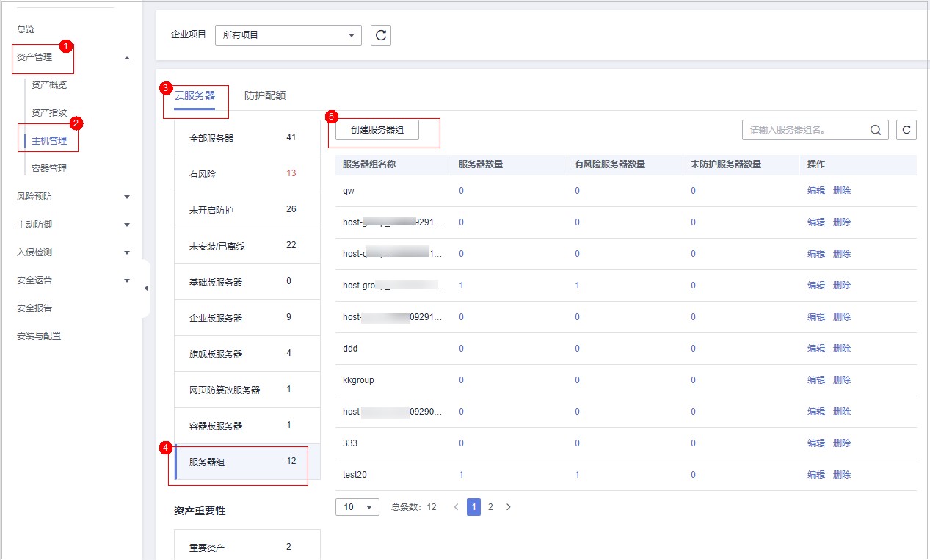Click 删除 link for the test20 row
The width and height of the screenshot is (930, 560).
click(x=842, y=475)
